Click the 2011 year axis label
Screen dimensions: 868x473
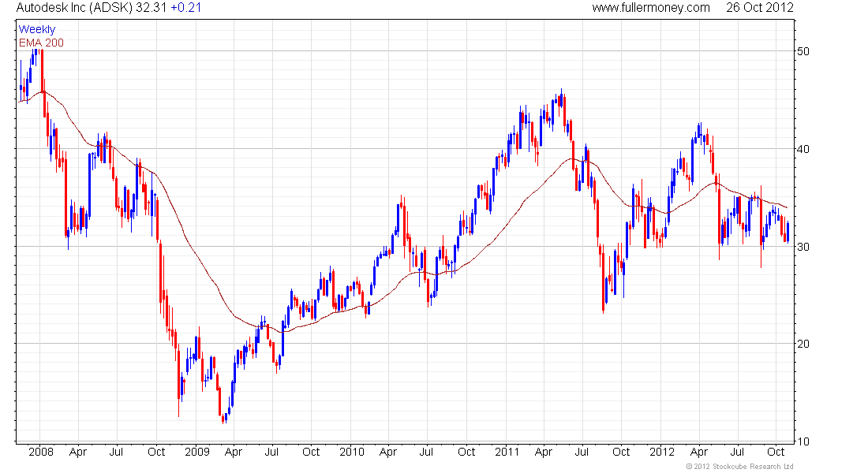(507, 452)
